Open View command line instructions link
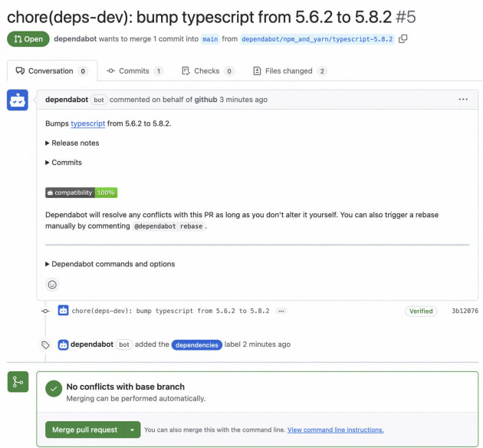 click(x=336, y=430)
